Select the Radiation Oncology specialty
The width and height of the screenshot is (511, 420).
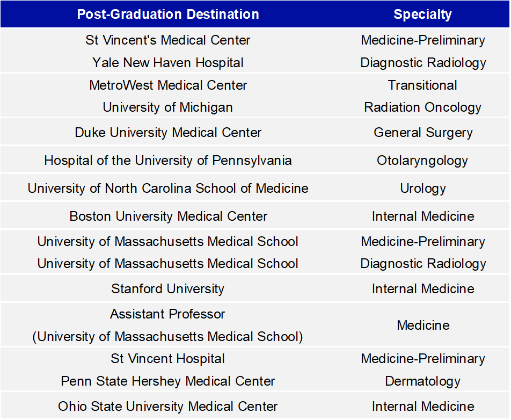pyautogui.click(x=422, y=107)
